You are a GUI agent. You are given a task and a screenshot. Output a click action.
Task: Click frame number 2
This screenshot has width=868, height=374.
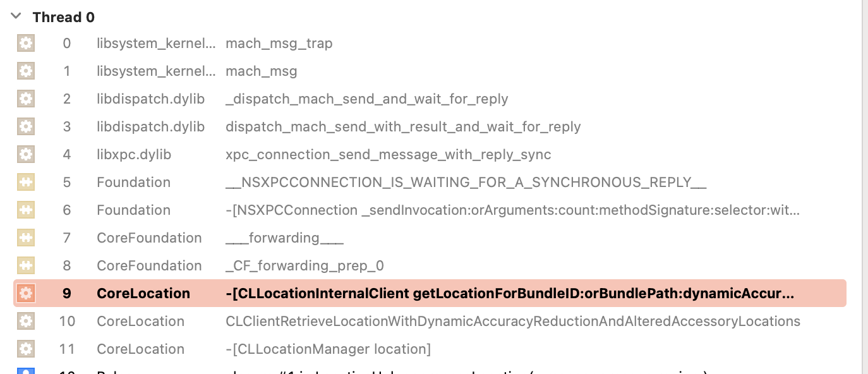point(67,99)
